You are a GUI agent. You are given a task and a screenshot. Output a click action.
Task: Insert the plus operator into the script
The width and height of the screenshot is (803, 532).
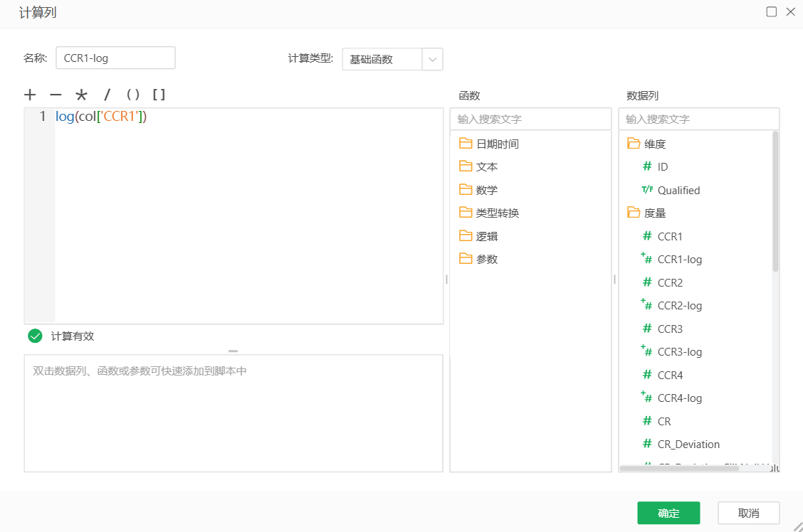[x=30, y=95]
